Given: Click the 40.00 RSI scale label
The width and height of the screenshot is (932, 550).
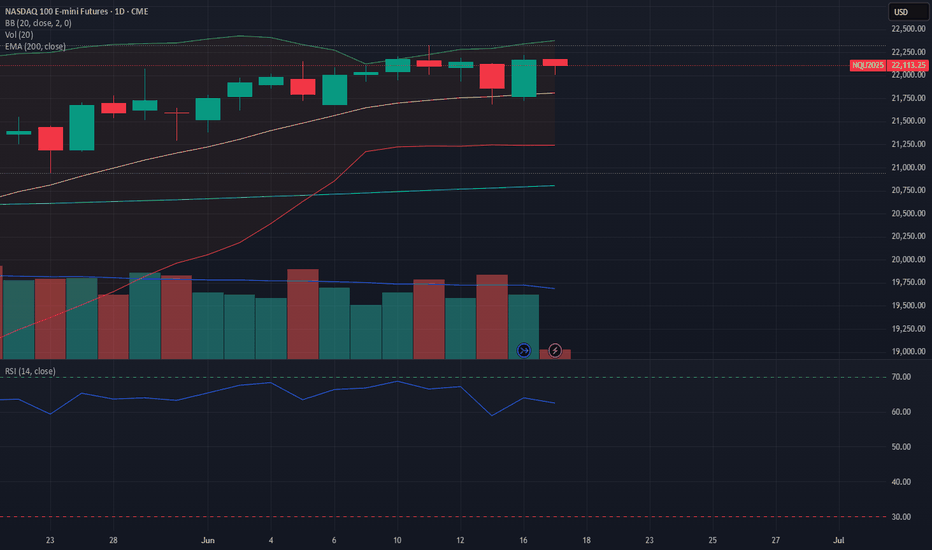Looking at the screenshot, I should point(901,482).
